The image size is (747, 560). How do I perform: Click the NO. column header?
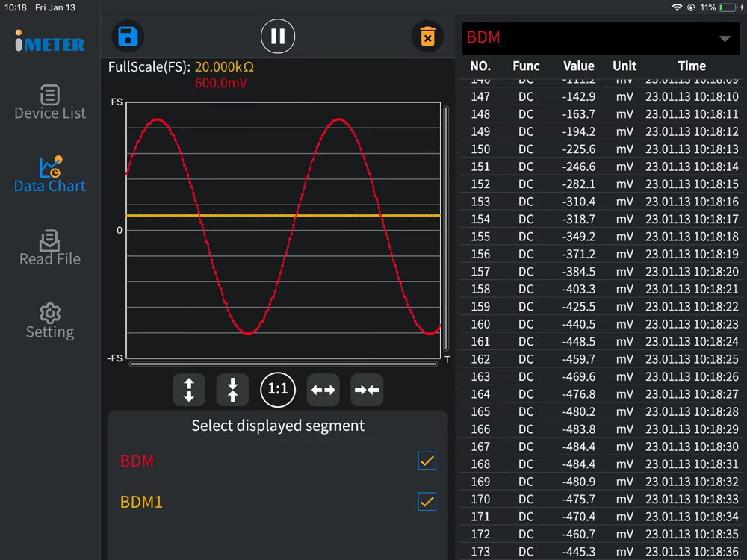coord(480,66)
